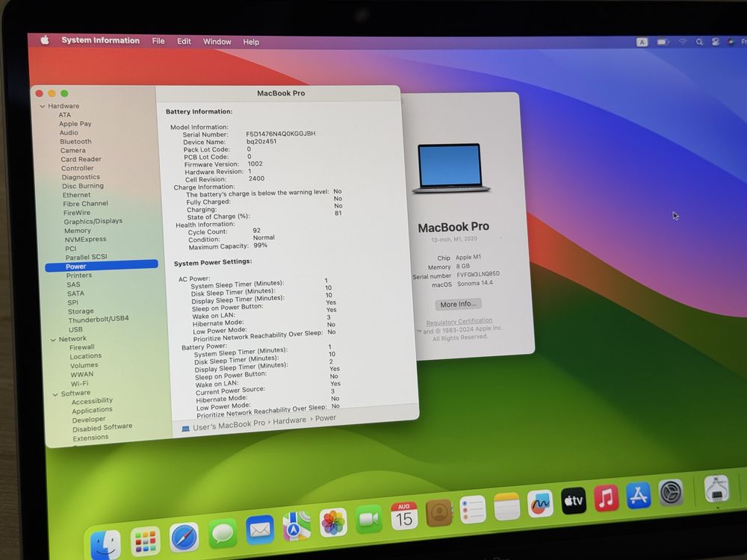This screenshot has height=560, width=747.
Task: Launch FaceTime from the Dock
Action: tap(368, 519)
